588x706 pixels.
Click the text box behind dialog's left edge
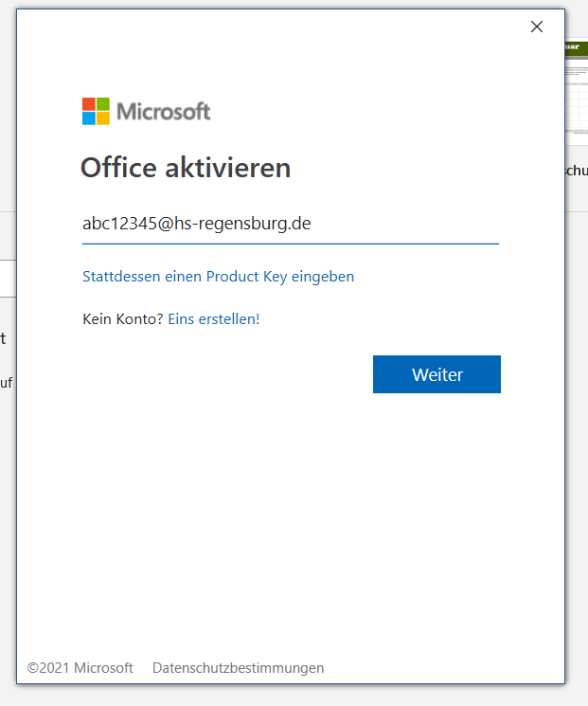coord(8,280)
